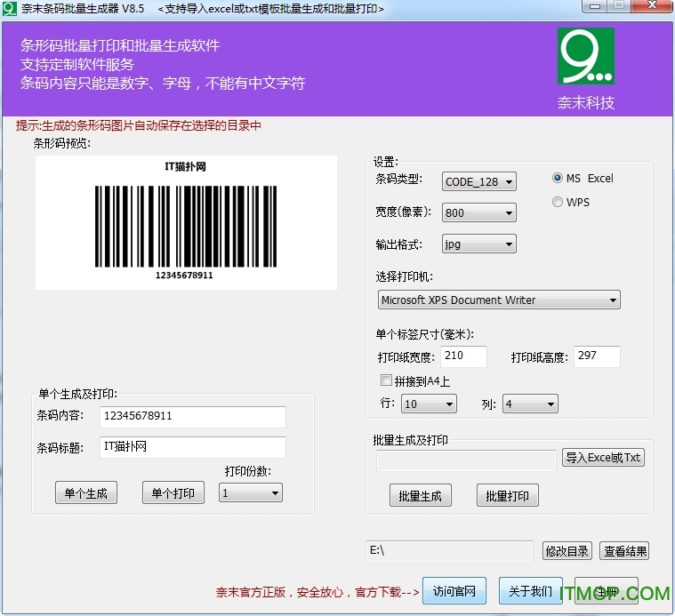Click the 批量生成 button
Image resolution: width=675 pixels, height=616 pixels.
(x=421, y=496)
